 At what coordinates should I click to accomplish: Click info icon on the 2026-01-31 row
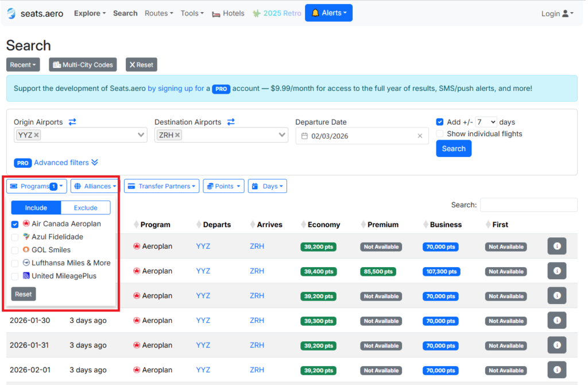click(556, 345)
